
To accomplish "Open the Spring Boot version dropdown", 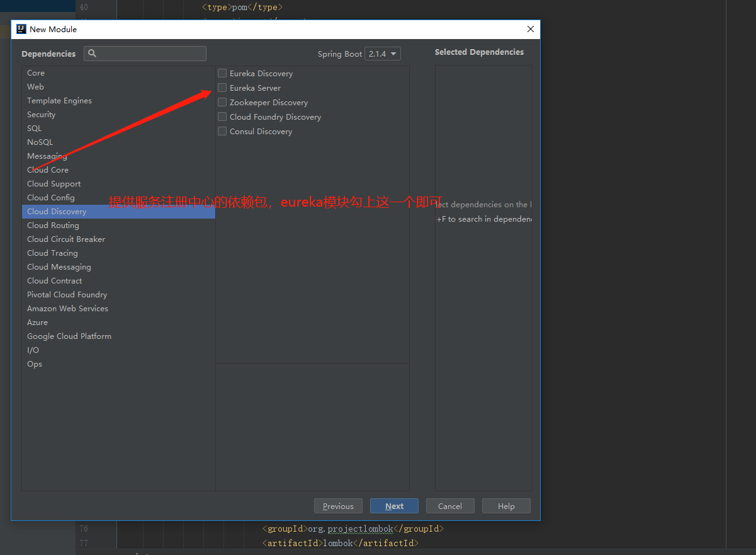I will tap(383, 54).
